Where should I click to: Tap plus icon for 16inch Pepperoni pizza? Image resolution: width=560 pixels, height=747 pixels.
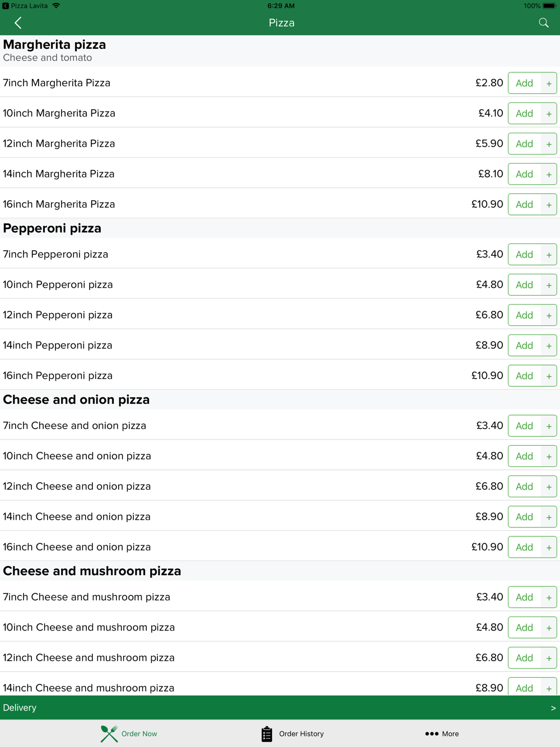[549, 376]
